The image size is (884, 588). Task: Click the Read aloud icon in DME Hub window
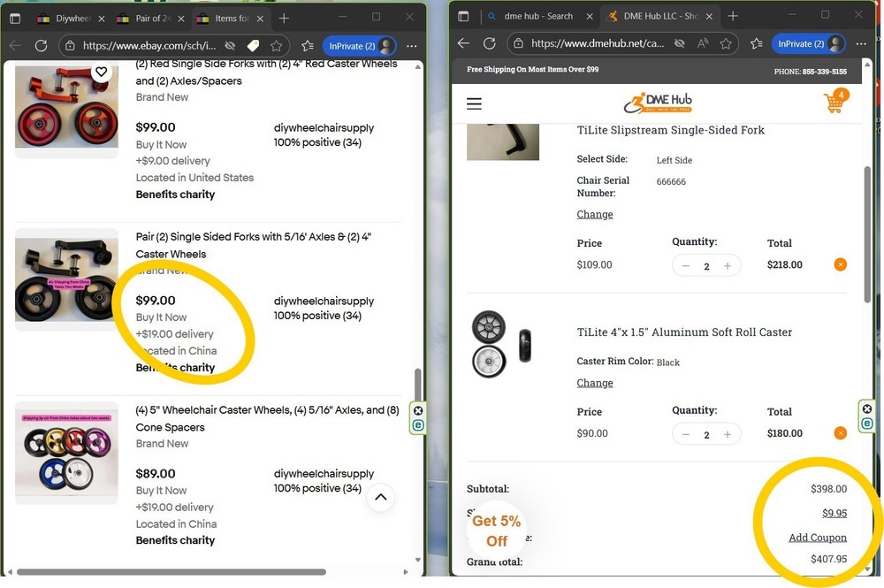click(703, 43)
